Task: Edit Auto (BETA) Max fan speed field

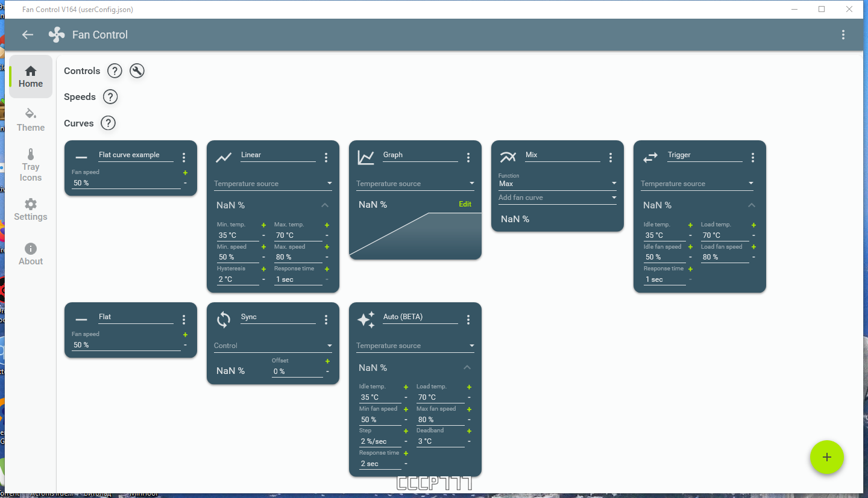Action: [440, 420]
